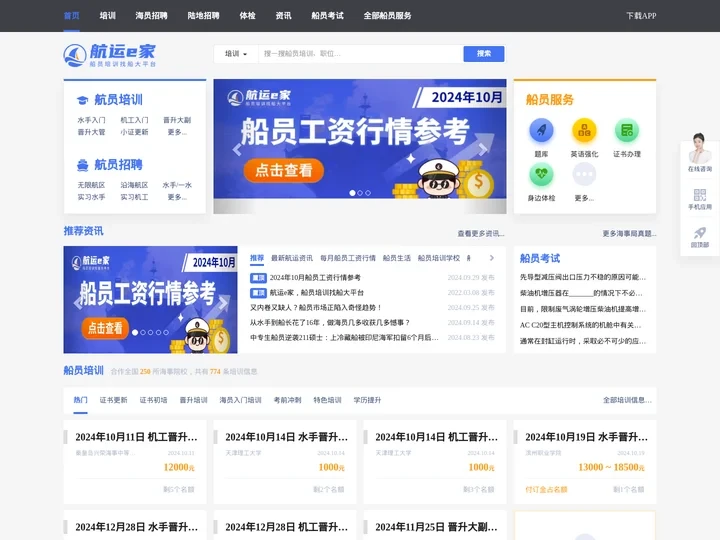
Task: Click the news carousel banner image
Action: tap(151, 300)
